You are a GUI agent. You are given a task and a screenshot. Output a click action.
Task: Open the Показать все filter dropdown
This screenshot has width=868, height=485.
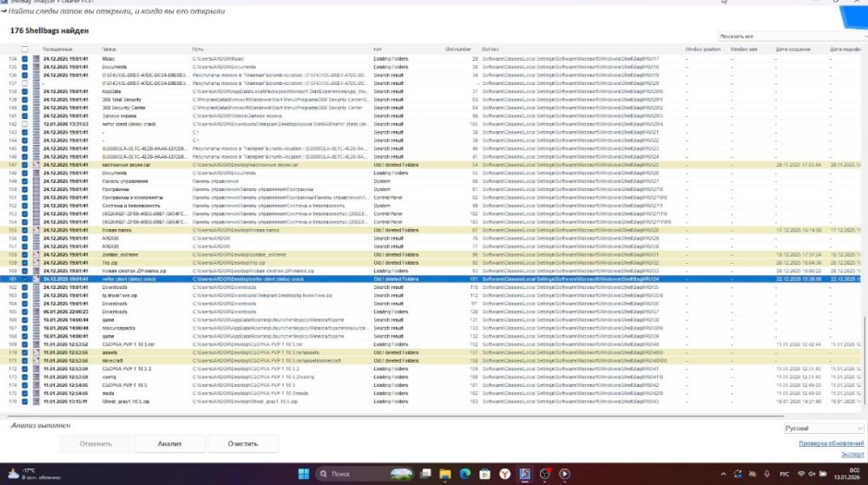click(x=792, y=36)
